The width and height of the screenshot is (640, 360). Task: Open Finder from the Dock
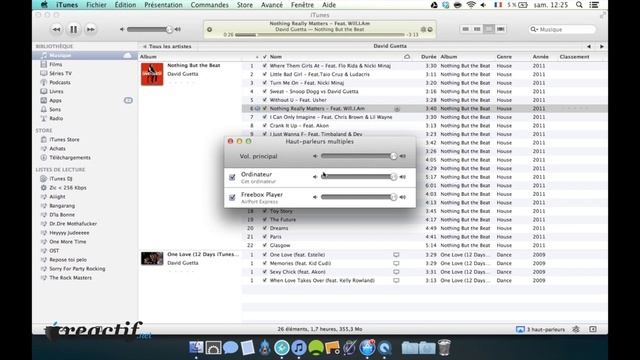click(196, 348)
